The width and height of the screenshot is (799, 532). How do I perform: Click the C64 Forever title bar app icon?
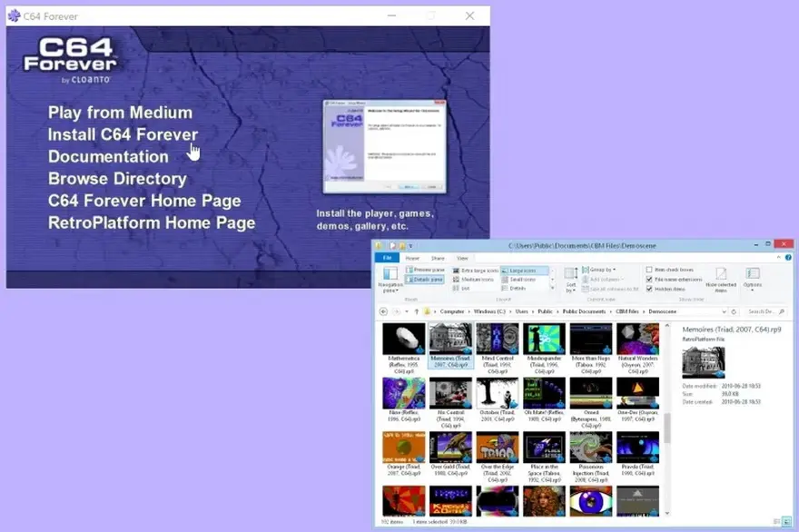click(x=14, y=15)
